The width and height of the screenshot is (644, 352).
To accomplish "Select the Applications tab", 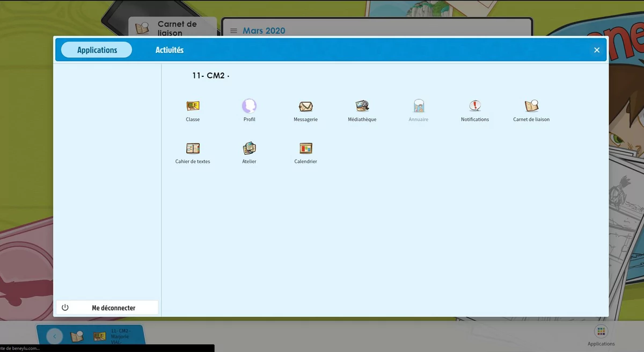I will [97, 50].
